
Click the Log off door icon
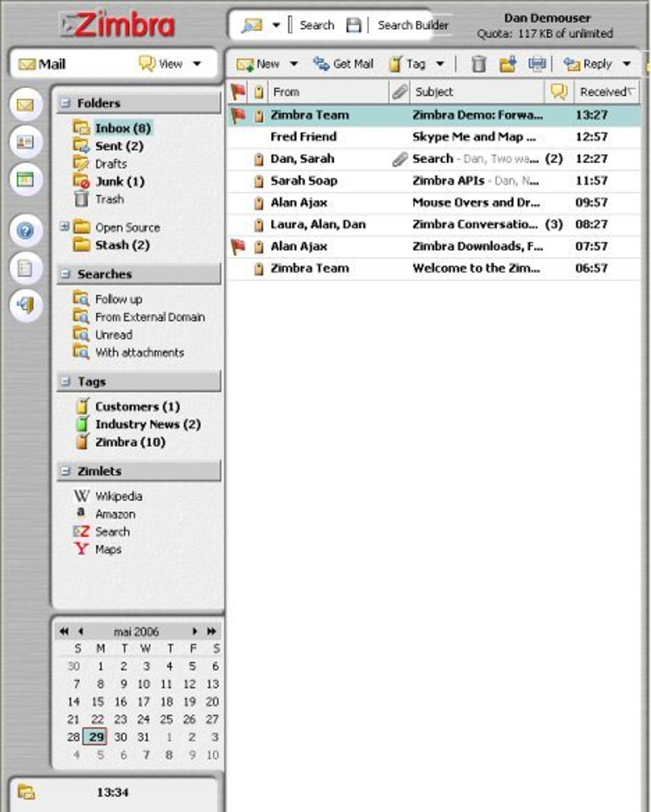click(x=26, y=305)
